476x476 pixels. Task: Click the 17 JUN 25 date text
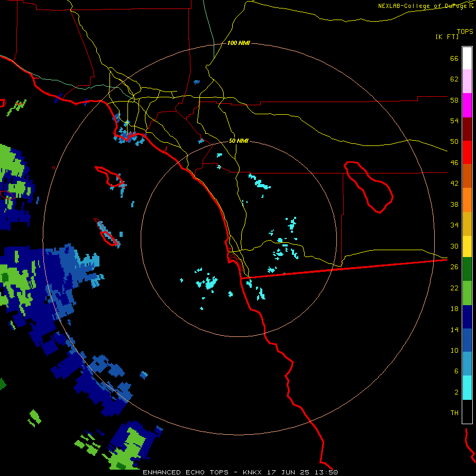pos(288,472)
